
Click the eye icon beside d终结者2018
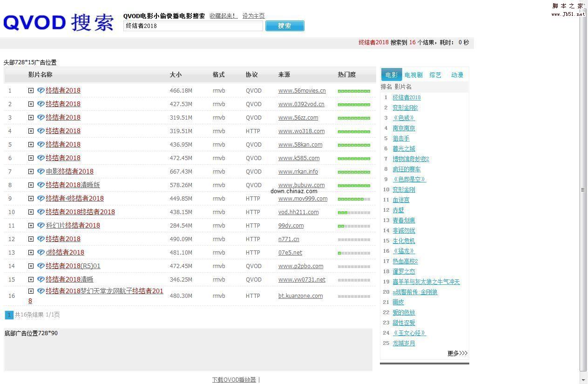pyautogui.click(x=41, y=252)
